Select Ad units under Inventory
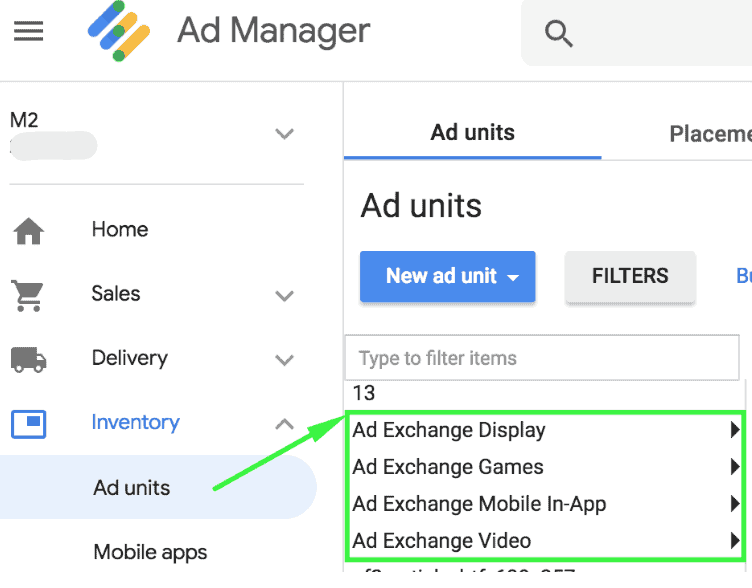Screen dimensions: 752x588 click(x=158, y=487)
